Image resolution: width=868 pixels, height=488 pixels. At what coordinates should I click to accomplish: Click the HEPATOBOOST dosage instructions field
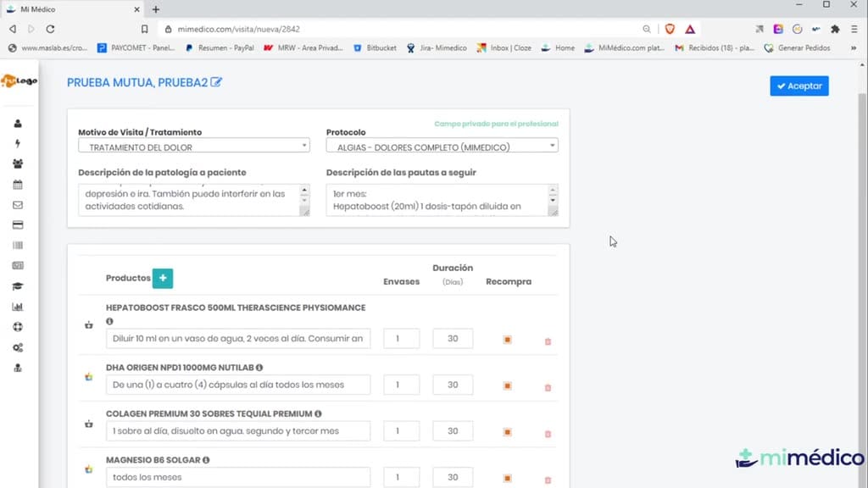point(238,339)
